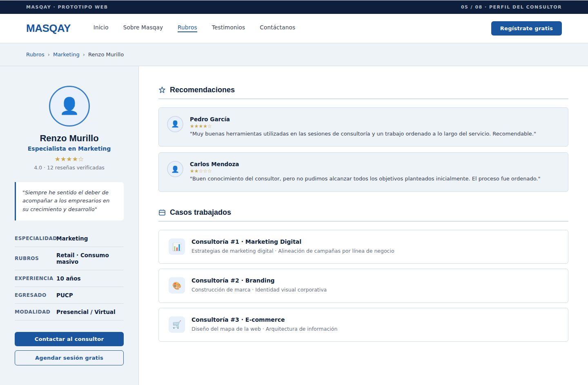The width and height of the screenshot is (588, 385).
Task: Click Contactar al consultor button
Action: click(x=69, y=339)
